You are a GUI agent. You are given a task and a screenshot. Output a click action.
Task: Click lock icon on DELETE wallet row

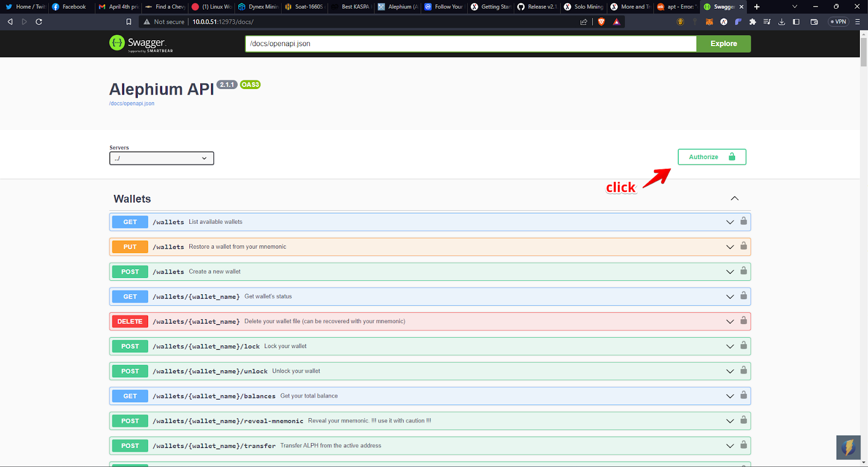744,320
